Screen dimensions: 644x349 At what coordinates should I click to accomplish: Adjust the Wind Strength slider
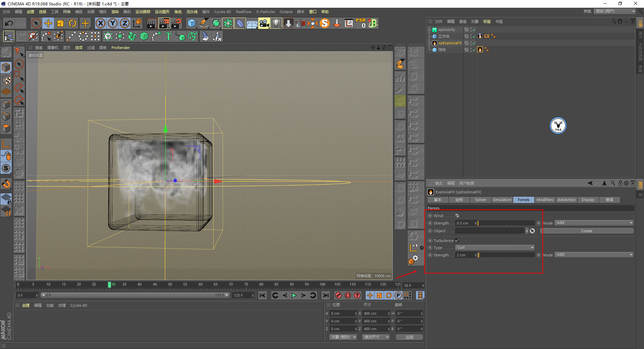pyautogui.click(x=506, y=223)
